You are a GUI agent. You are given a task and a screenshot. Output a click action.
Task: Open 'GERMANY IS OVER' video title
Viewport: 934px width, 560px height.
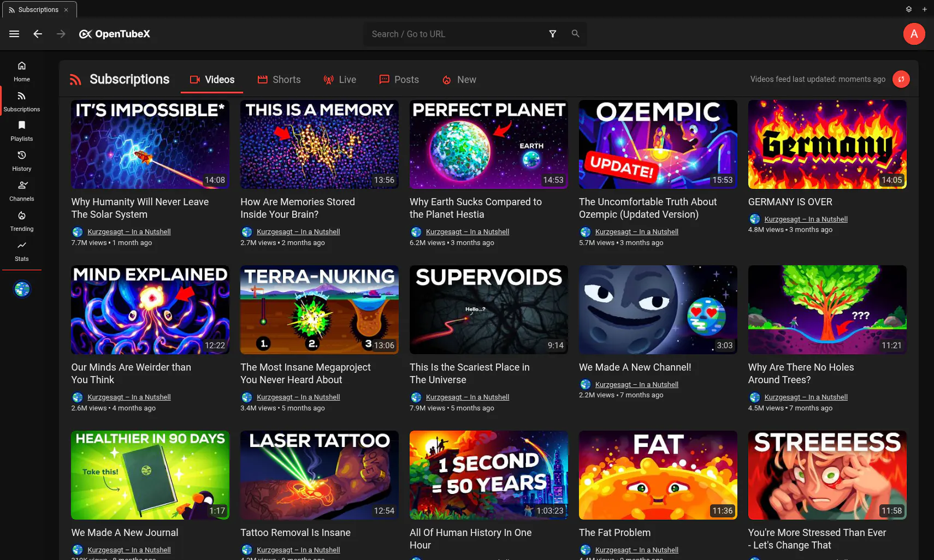790,202
